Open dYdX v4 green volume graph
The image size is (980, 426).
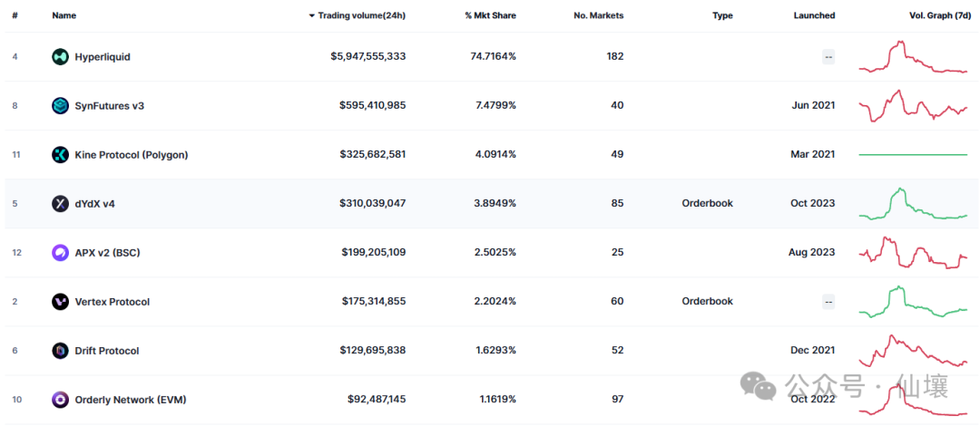(x=913, y=205)
